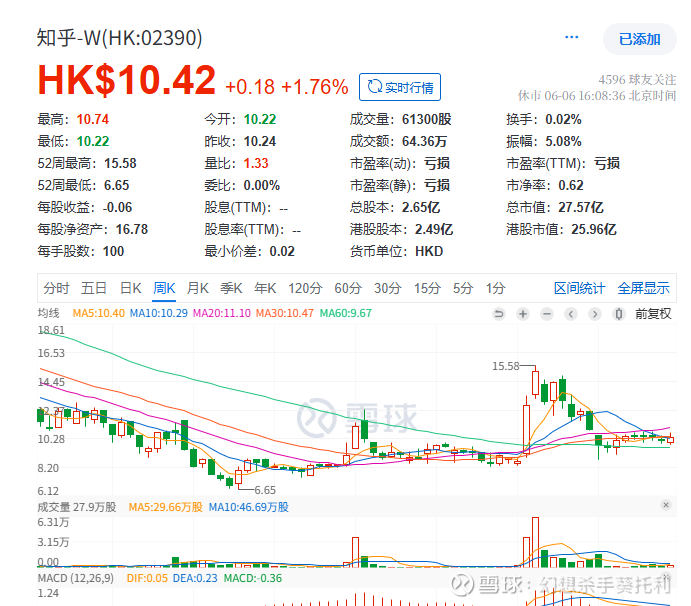Image resolution: width=691 pixels, height=606 pixels.
Task: Click the MA5:10.40 moving average label
Action: [x=99, y=313]
